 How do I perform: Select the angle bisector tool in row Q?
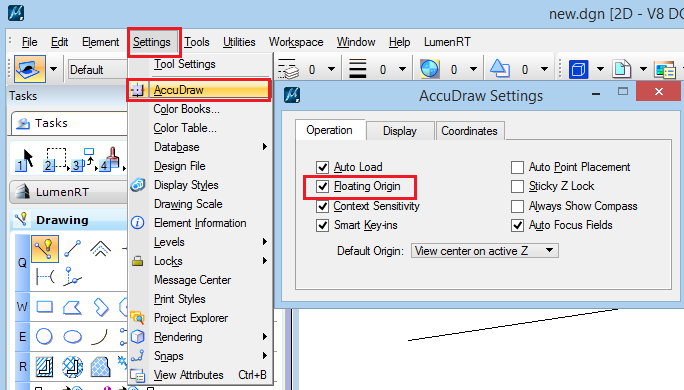point(45,277)
